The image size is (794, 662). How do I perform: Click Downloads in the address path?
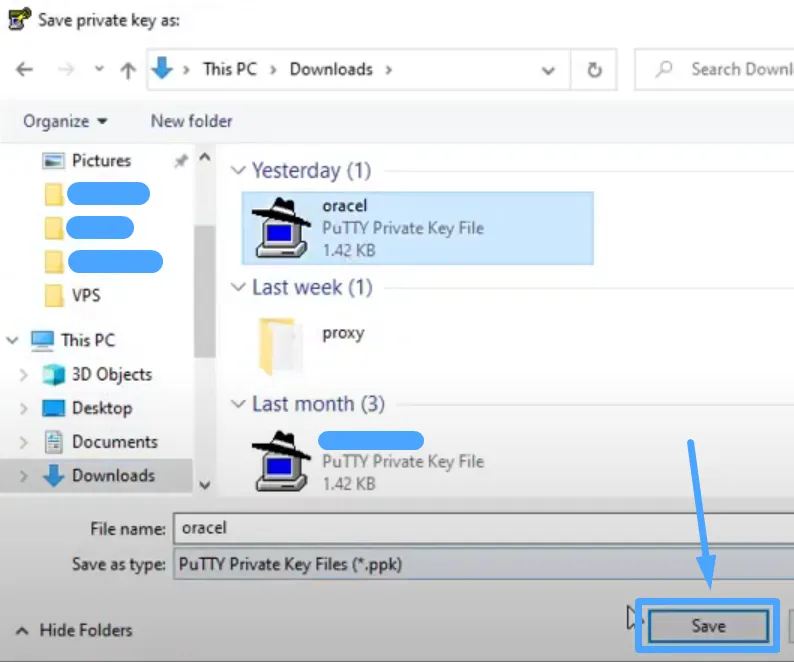[x=331, y=69]
